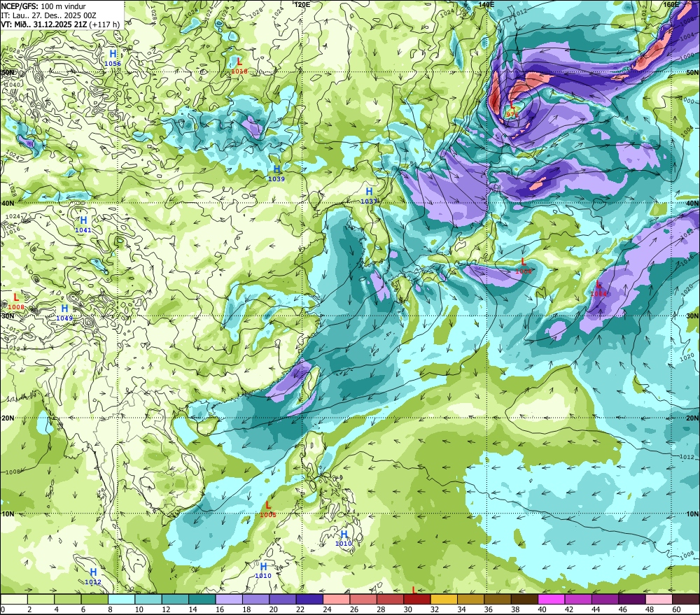The width and height of the screenshot is (700, 615).
Task: Select the high pressure marker labeled 1049
Action: point(64,313)
